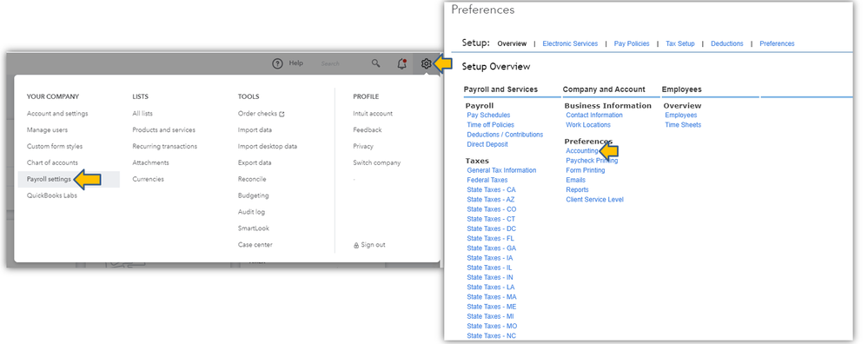The height and width of the screenshot is (344, 868).
Task: Select Attachments under Lists
Action: coord(150,162)
